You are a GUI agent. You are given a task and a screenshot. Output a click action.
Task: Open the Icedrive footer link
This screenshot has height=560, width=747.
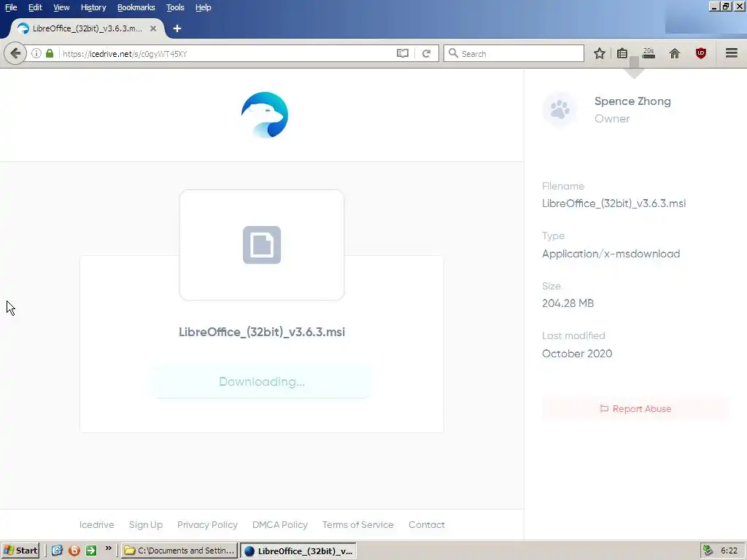(x=97, y=525)
